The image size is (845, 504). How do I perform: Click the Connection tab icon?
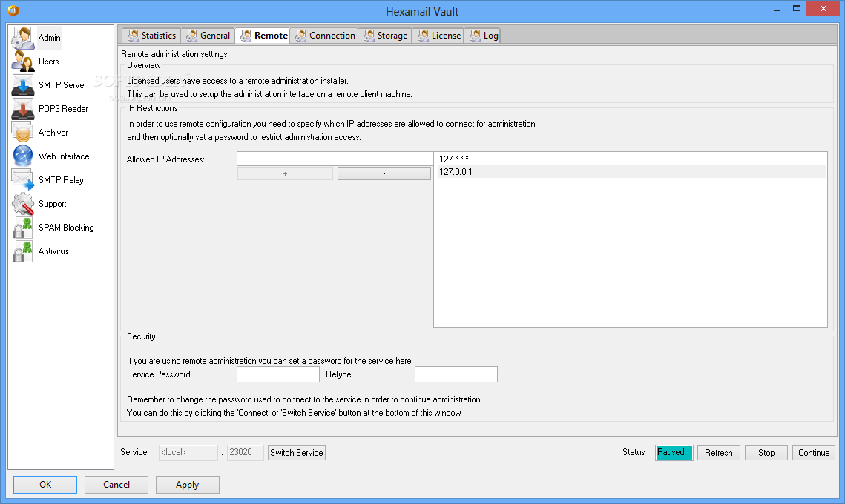[300, 36]
